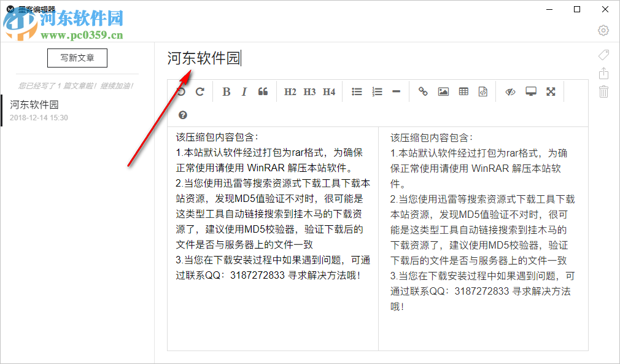
Task: Toggle italic formatting
Action: point(244,91)
